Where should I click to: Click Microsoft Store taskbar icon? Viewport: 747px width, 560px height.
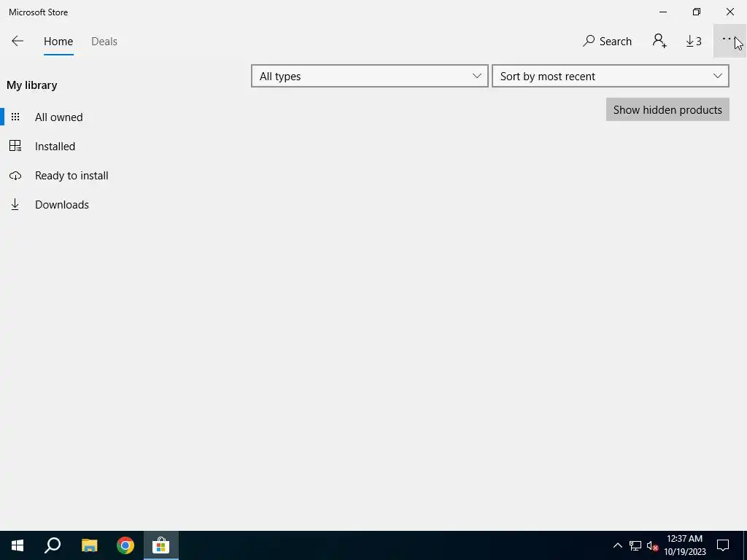coord(161,545)
